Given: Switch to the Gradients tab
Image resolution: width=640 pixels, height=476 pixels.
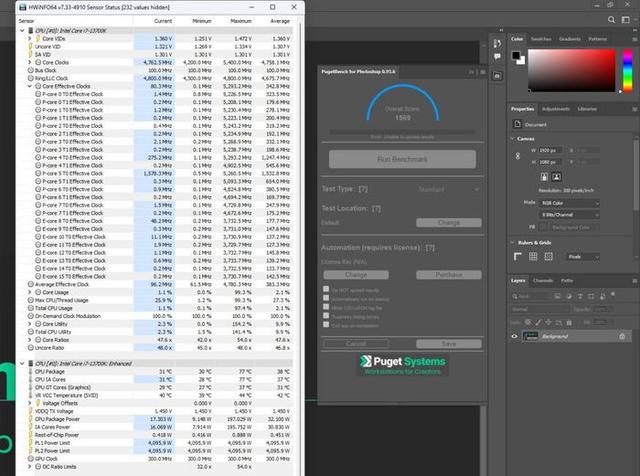Looking at the screenshot, I should click(570, 39).
